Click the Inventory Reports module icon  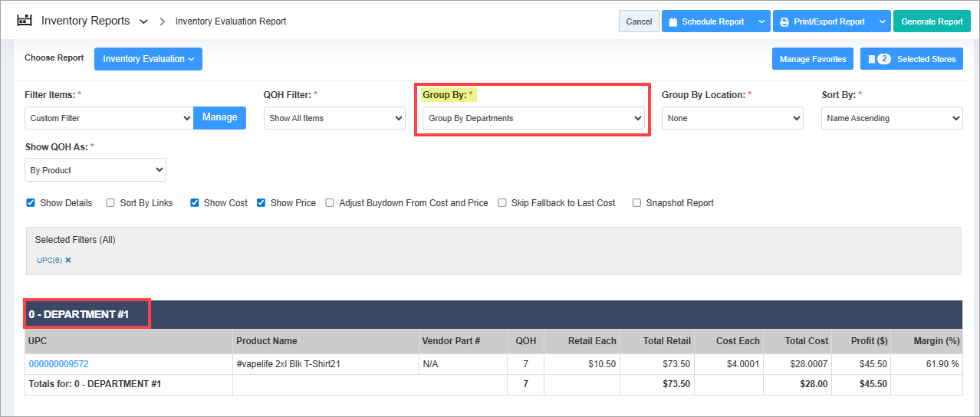click(25, 21)
